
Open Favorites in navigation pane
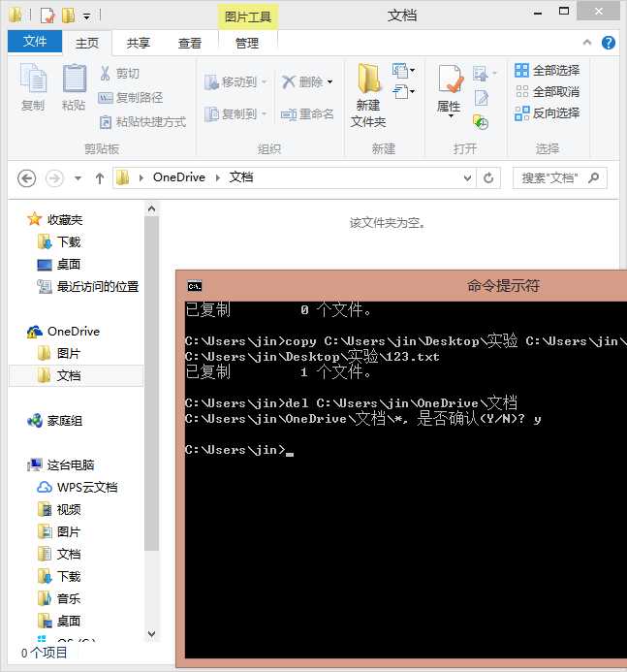click(x=54, y=220)
